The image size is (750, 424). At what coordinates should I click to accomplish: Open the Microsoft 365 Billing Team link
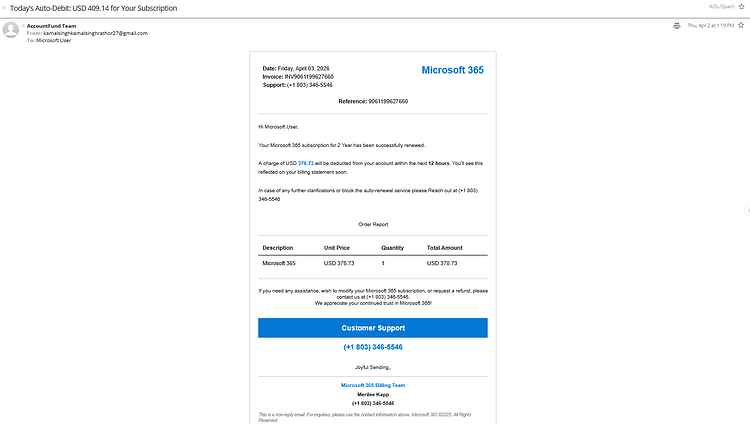373,385
